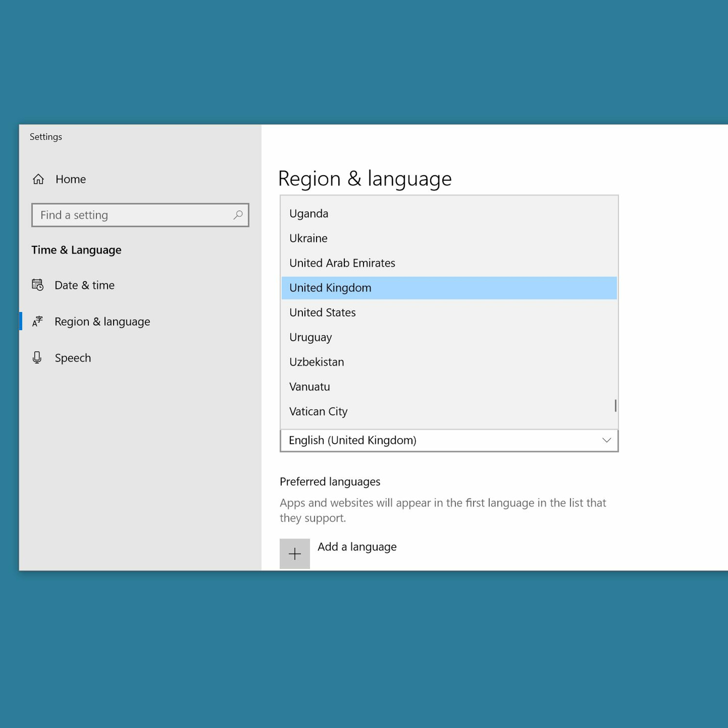Pick Uruguay from the country list
This screenshot has width=728, height=728.
pos(449,337)
